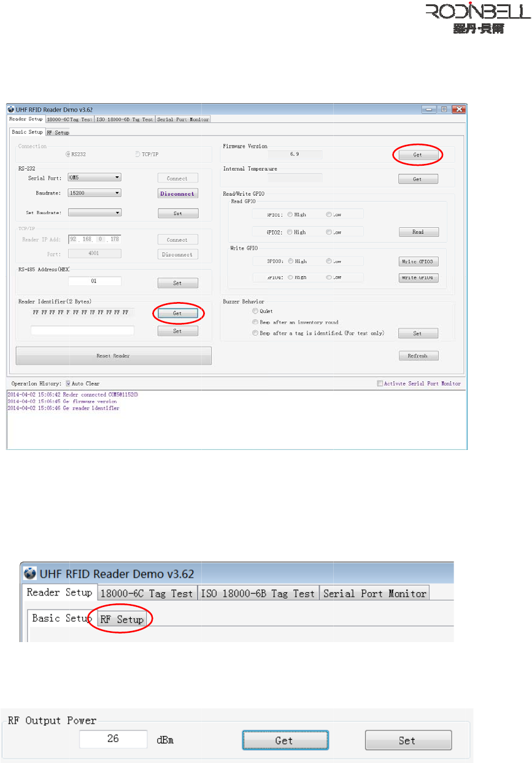Click Serial Port Monitor in enlarged tab view
The image size is (532, 763).
click(374, 594)
